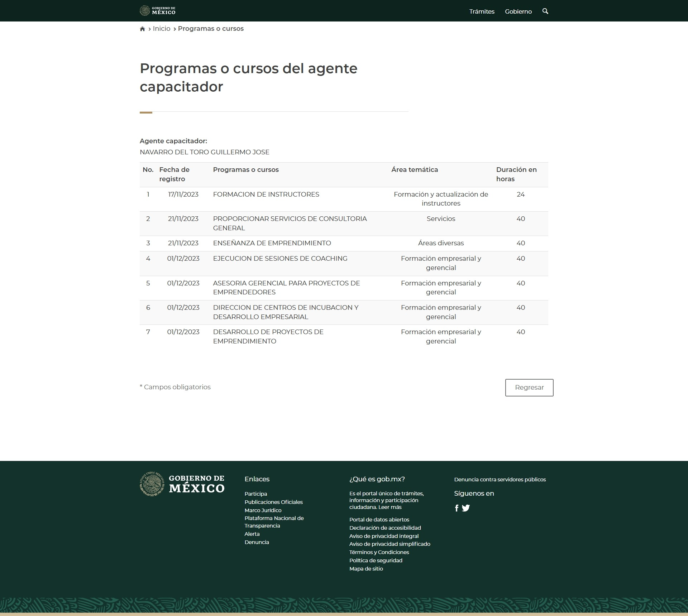Click the Gobierno de México header logo
This screenshot has width=688, height=616.
coord(158,10)
